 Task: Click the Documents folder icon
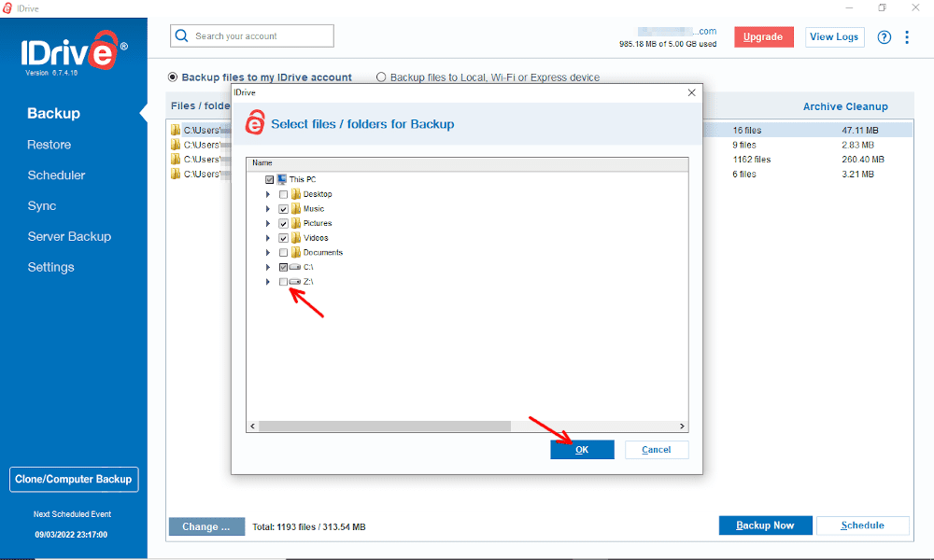[296, 252]
